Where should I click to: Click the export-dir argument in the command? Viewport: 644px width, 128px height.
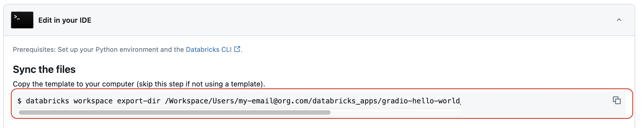[139, 101]
